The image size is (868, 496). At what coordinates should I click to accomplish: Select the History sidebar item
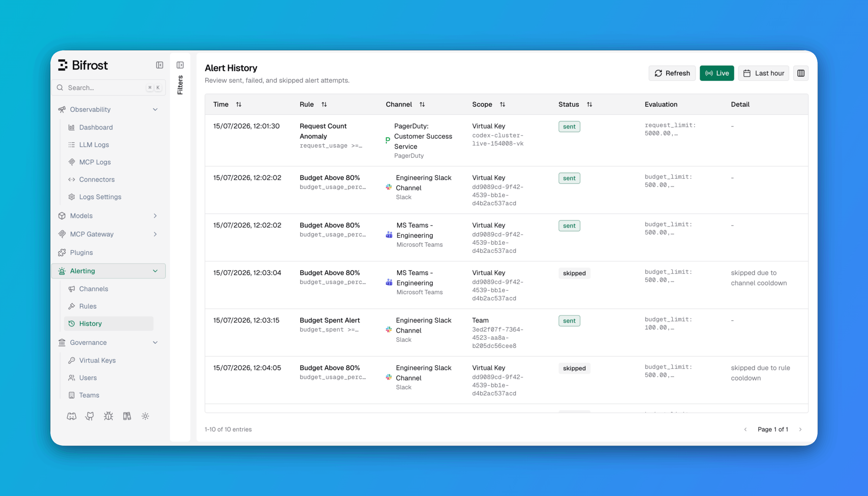pos(108,324)
